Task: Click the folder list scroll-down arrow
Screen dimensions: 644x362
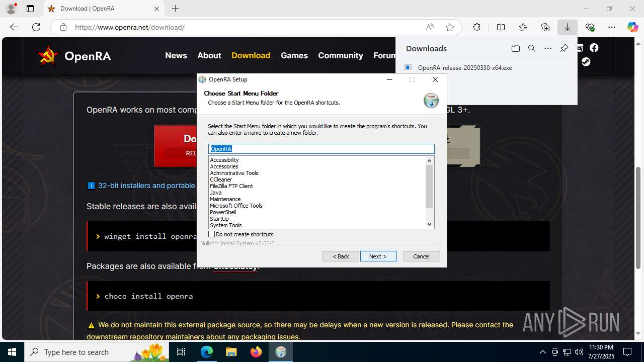Action: [x=429, y=224]
